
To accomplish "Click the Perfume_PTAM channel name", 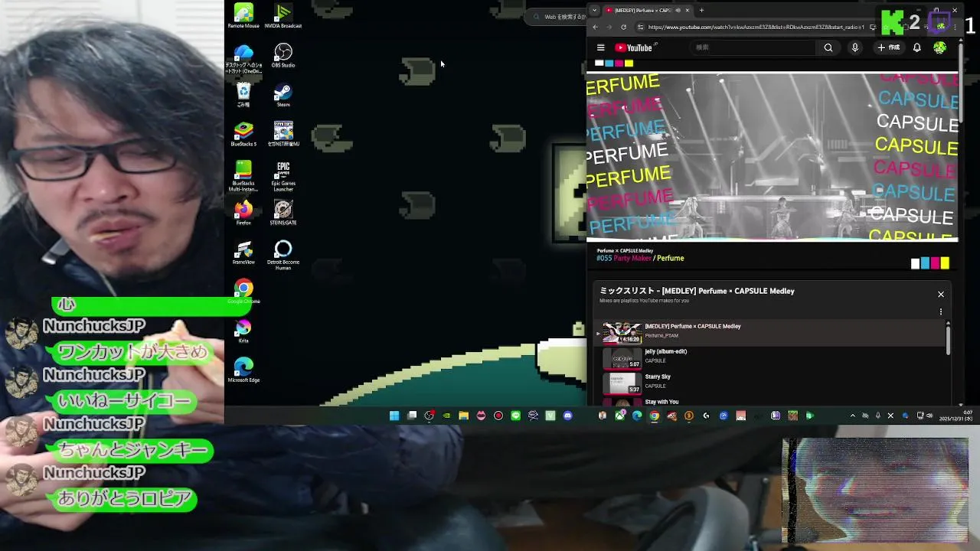I will click(661, 335).
